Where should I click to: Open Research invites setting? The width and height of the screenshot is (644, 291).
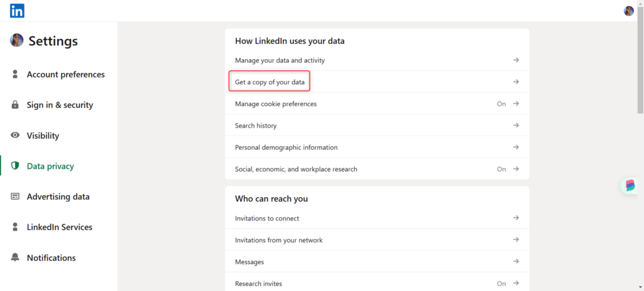point(377,282)
